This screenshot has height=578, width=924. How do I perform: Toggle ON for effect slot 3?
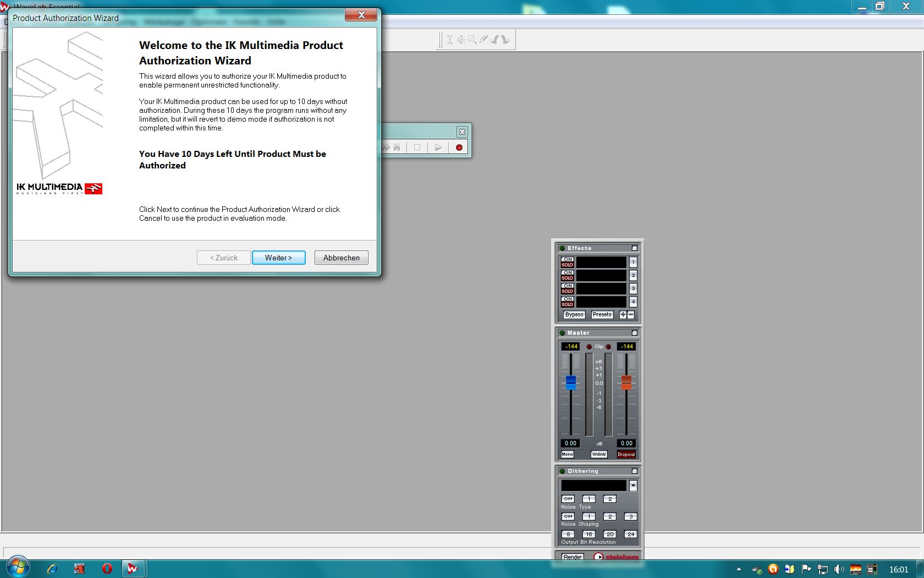pyautogui.click(x=568, y=286)
